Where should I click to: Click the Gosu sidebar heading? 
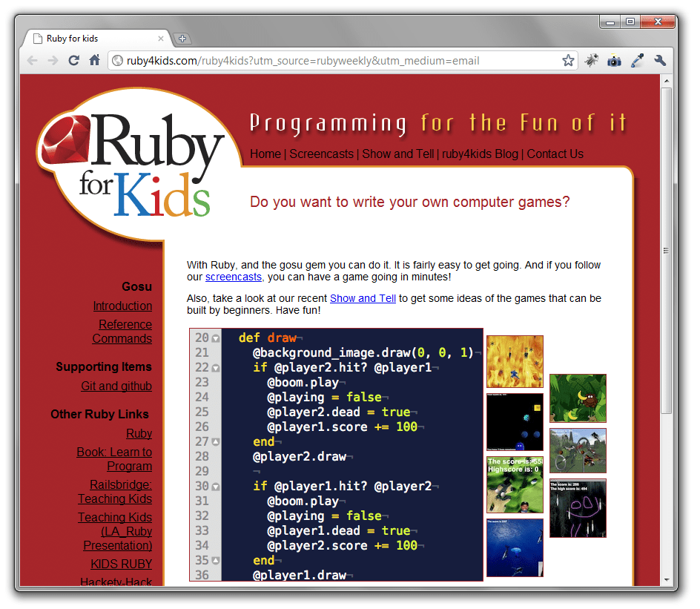pyautogui.click(x=137, y=286)
